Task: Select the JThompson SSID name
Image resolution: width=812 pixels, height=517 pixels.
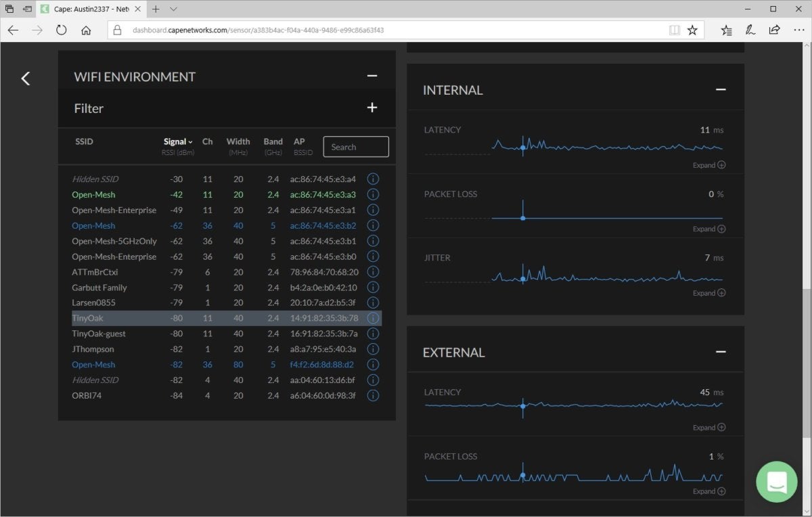Action: (93, 349)
